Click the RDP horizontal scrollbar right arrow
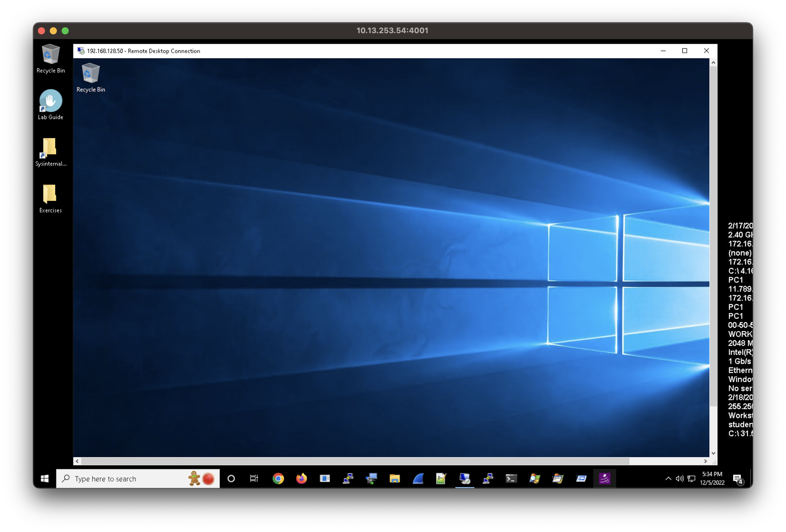This screenshot has width=786, height=532. 705,461
